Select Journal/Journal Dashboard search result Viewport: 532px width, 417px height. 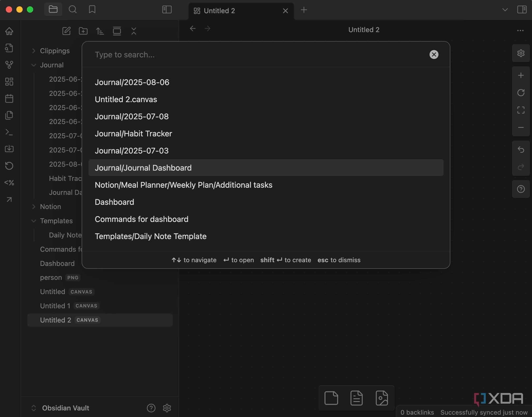(266, 168)
